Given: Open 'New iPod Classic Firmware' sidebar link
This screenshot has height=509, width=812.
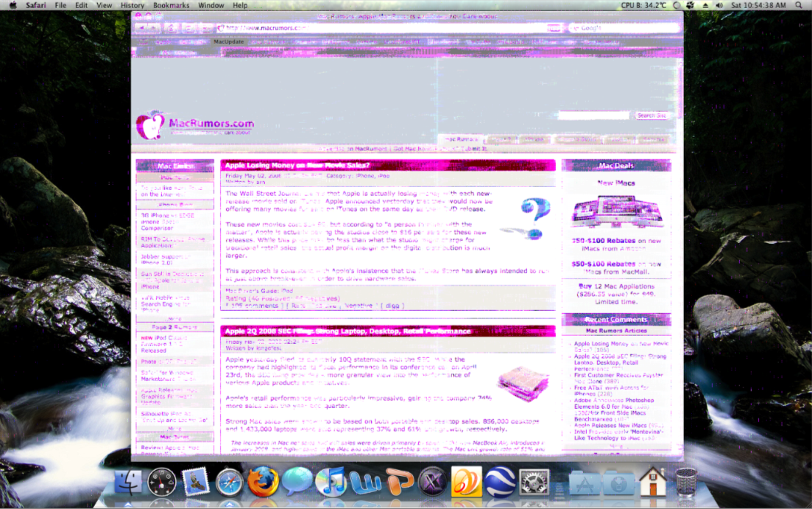Looking at the screenshot, I should point(164,344).
